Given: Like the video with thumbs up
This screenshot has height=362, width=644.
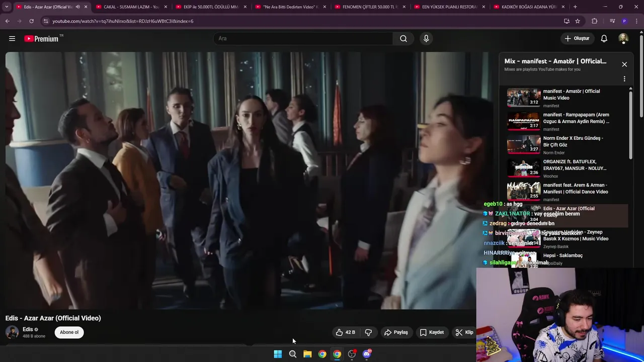Looking at the screenshot, I should click(x=345, y=332).
